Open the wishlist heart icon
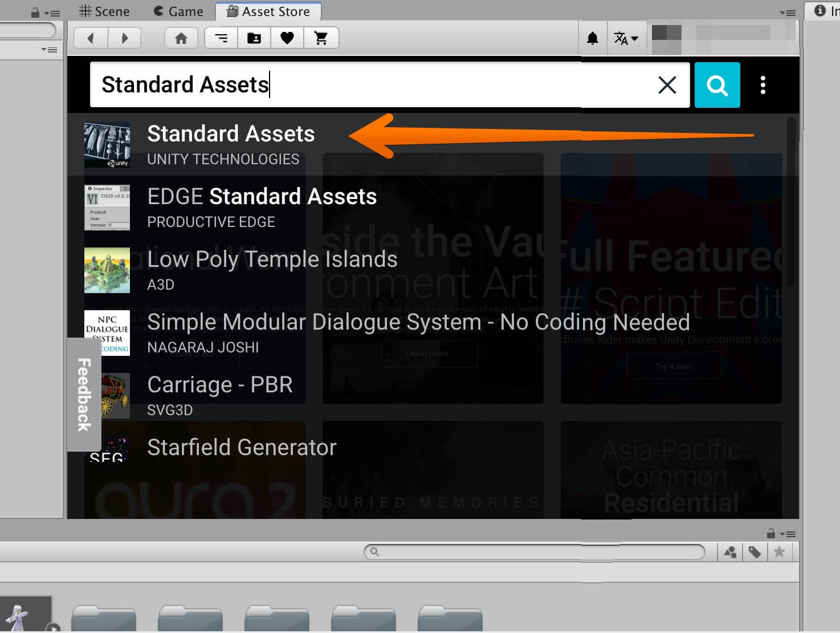The image size is (840, 633). pos(287,38)
